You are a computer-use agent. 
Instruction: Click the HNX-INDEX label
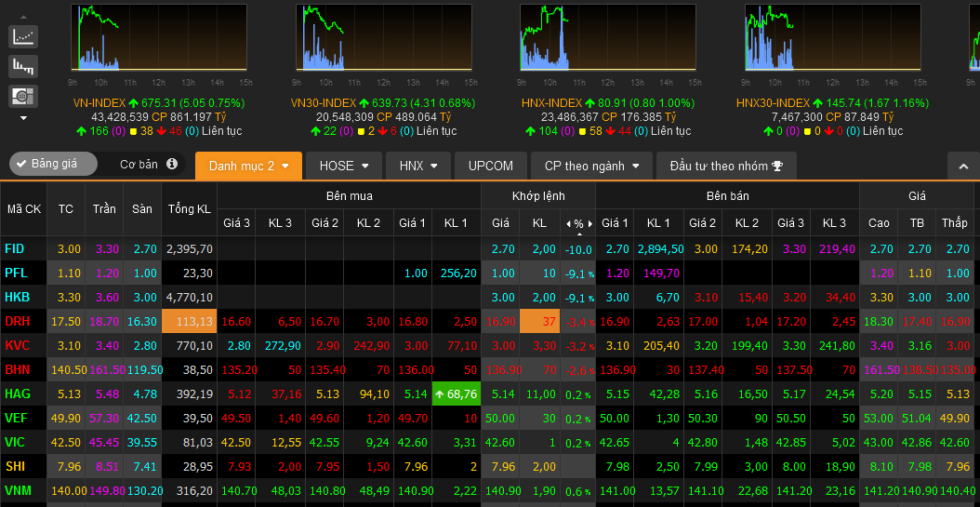(x=552, y=102)
